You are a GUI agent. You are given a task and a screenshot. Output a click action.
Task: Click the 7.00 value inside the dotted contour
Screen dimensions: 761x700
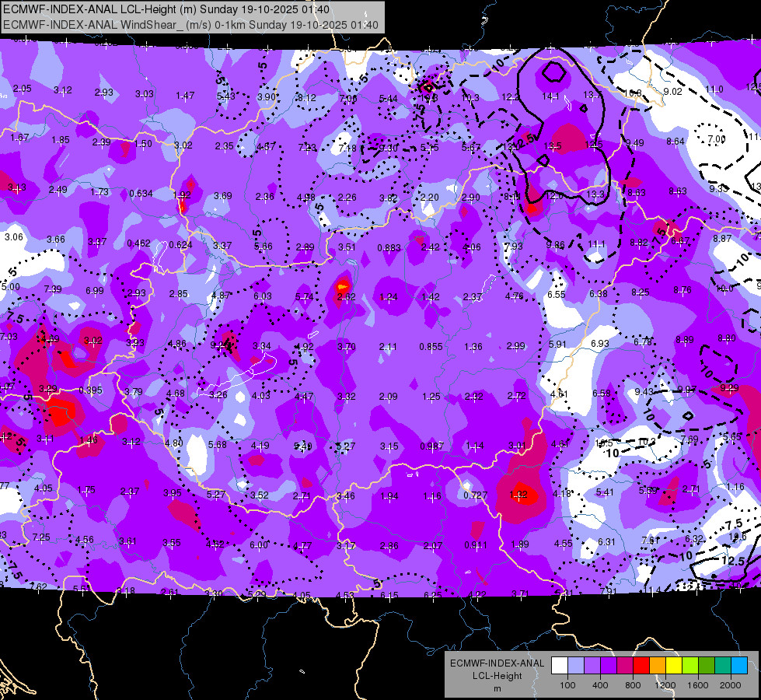(x=717, y=139)
